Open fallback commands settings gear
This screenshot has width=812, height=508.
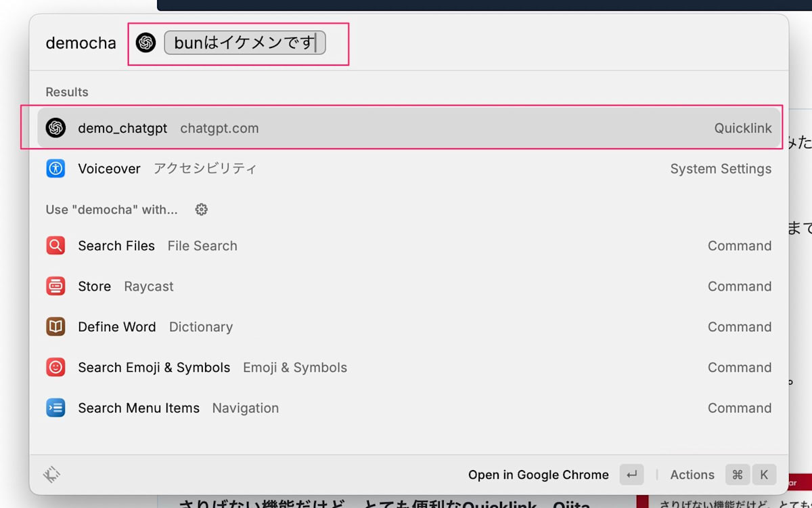click(x=201, y=209)
